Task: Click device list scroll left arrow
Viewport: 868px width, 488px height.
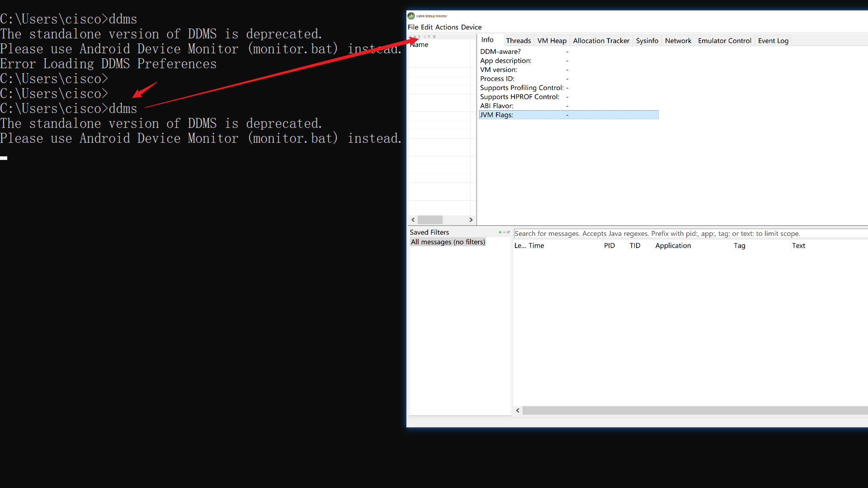Action: click(413, 220)
